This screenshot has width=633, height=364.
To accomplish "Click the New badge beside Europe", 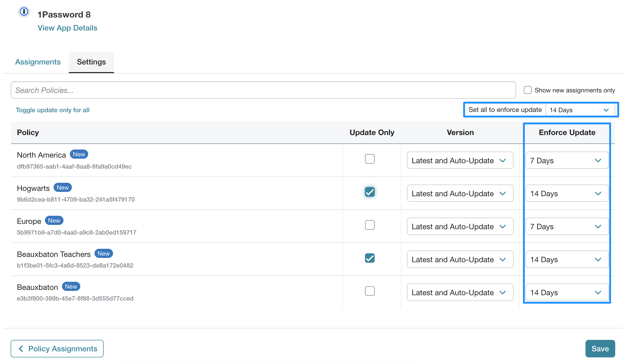I will click(54, 221).
